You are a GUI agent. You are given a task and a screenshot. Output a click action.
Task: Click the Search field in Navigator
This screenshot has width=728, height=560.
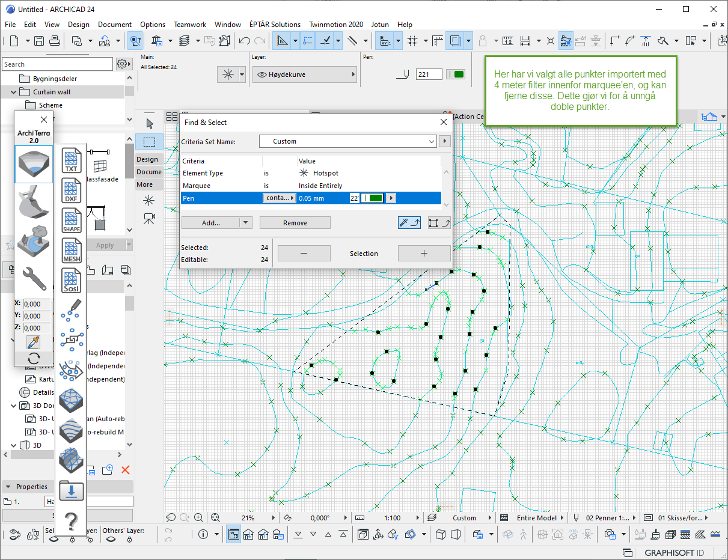[57, 64]
